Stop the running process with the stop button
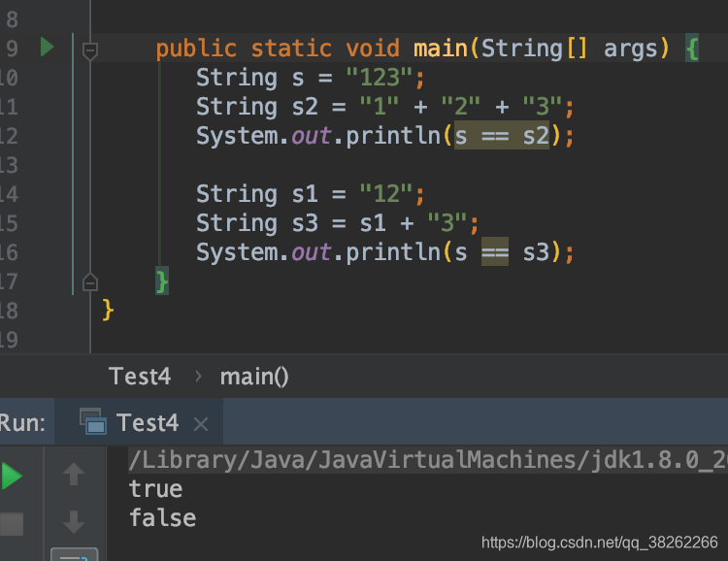This screenshot has height=561, width=728. coord(12,524)
